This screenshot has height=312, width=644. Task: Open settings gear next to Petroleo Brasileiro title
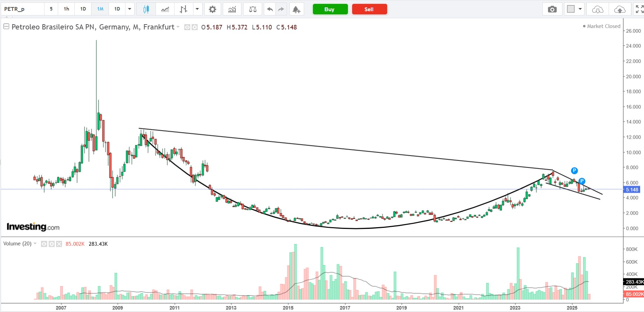(195, 27)
